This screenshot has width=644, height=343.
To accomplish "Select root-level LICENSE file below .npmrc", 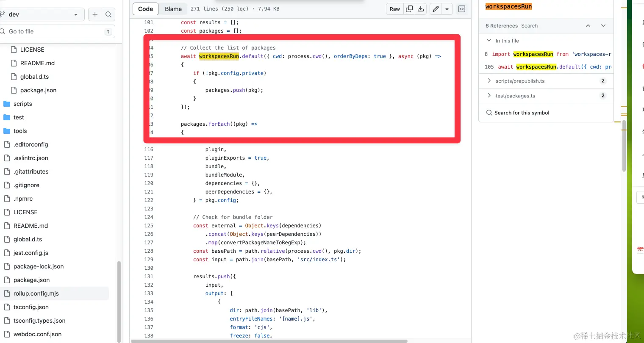I will (x=25, y=212).
